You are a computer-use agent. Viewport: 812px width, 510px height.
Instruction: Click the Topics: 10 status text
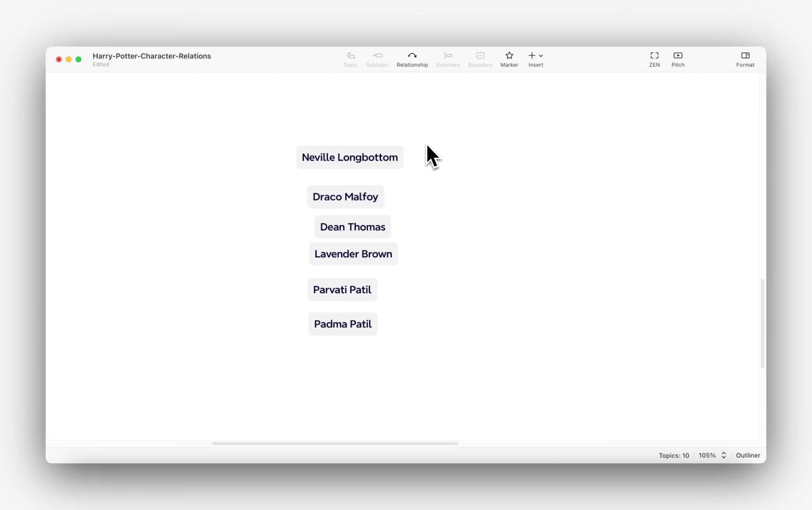pos(674,455)
